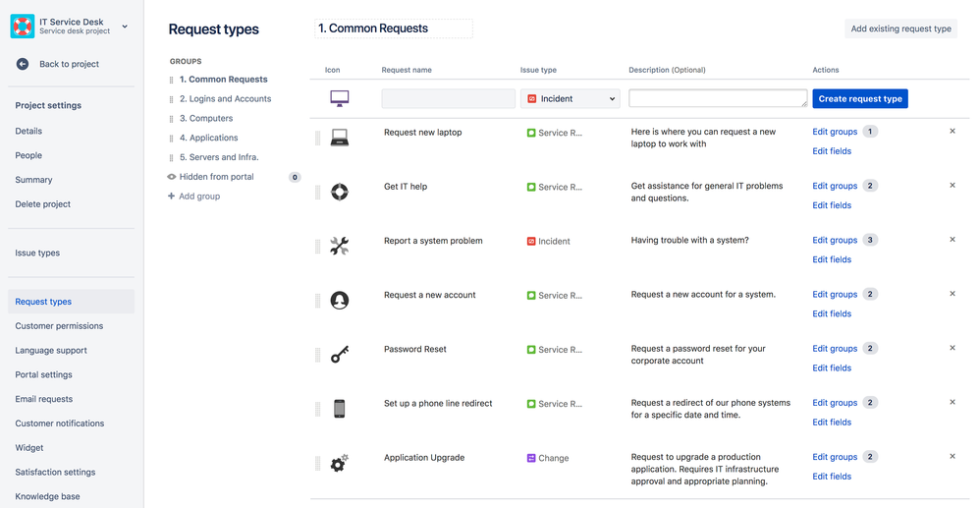Open the Issue types settings page
Screen dimensions: 980x508
tap(37, 253)
